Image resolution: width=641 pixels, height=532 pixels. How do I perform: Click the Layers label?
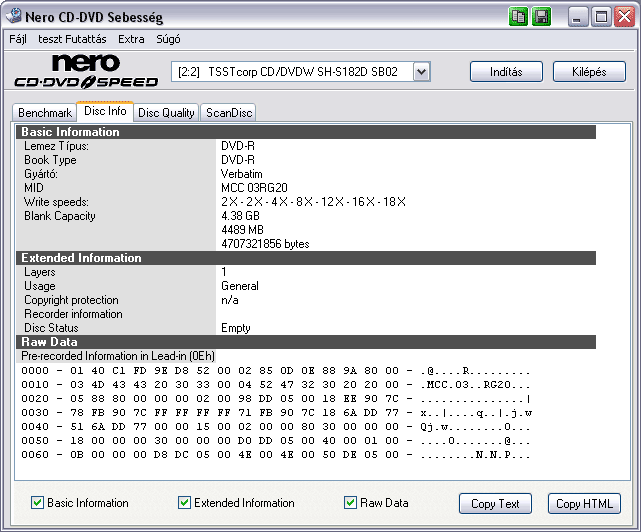click(x=40, y=272)
